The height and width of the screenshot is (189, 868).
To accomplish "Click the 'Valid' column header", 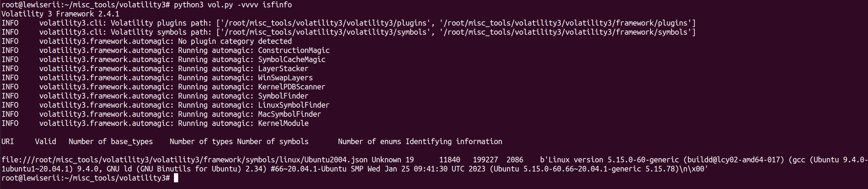I will coord(46,142).
